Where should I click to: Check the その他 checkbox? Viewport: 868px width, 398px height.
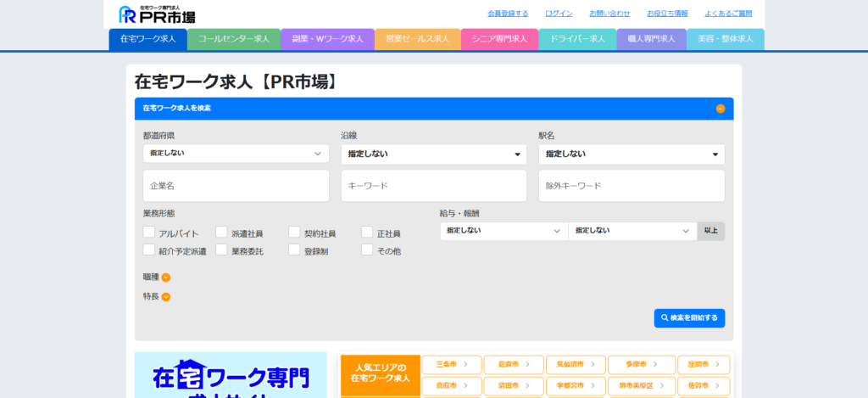click(367, 249)
